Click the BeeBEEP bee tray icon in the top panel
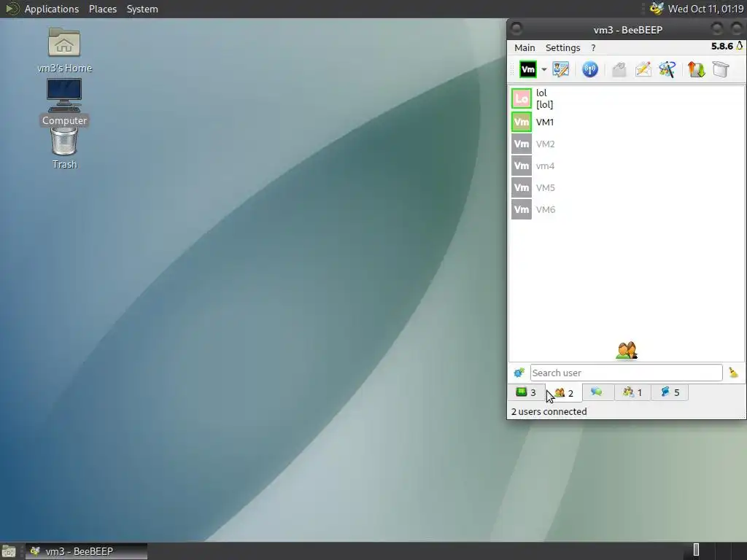This screenshot has height=560, width=747. [x=657, y=9]
